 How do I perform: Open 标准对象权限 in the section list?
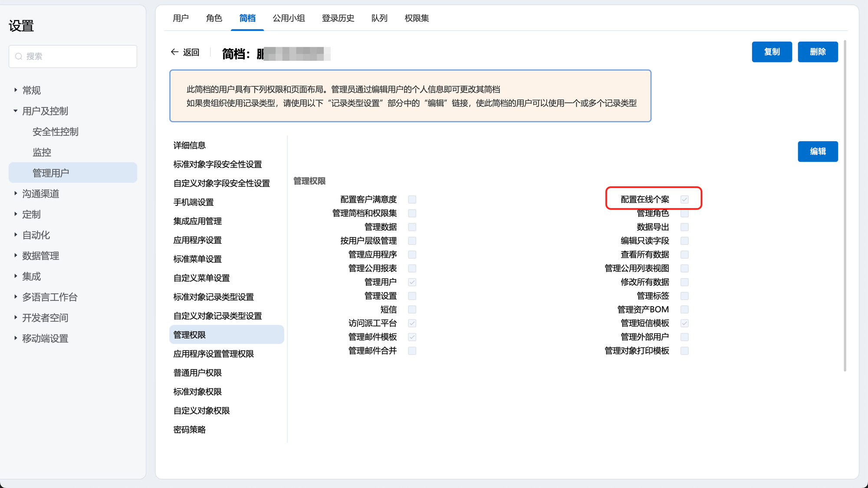click(197, 392)
